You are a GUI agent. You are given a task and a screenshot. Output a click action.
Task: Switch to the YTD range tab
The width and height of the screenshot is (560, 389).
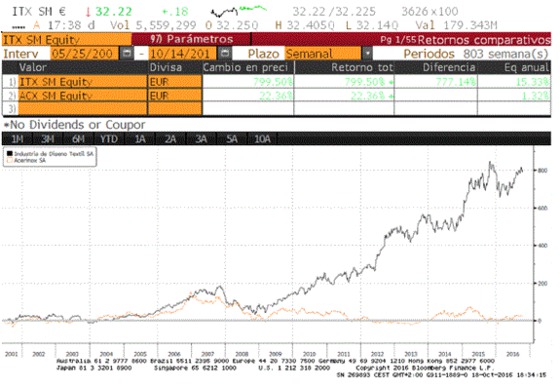[109, 139]
